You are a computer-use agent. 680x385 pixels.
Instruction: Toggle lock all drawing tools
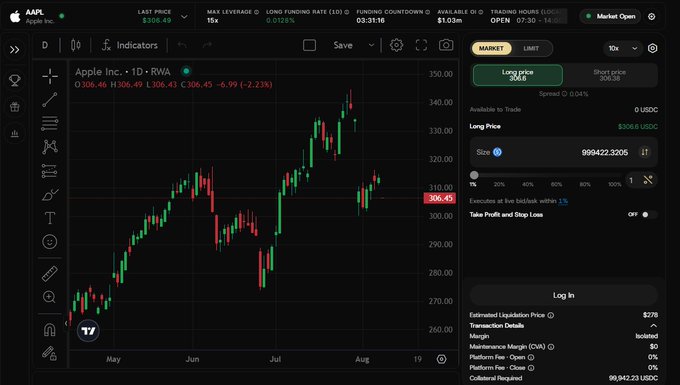coord(49,353)
